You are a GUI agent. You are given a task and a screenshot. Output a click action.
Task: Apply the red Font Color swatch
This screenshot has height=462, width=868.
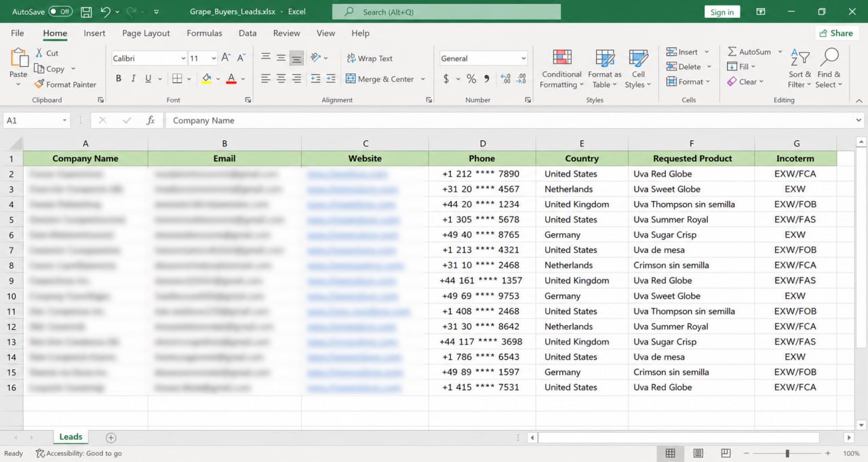coord(231,79)
